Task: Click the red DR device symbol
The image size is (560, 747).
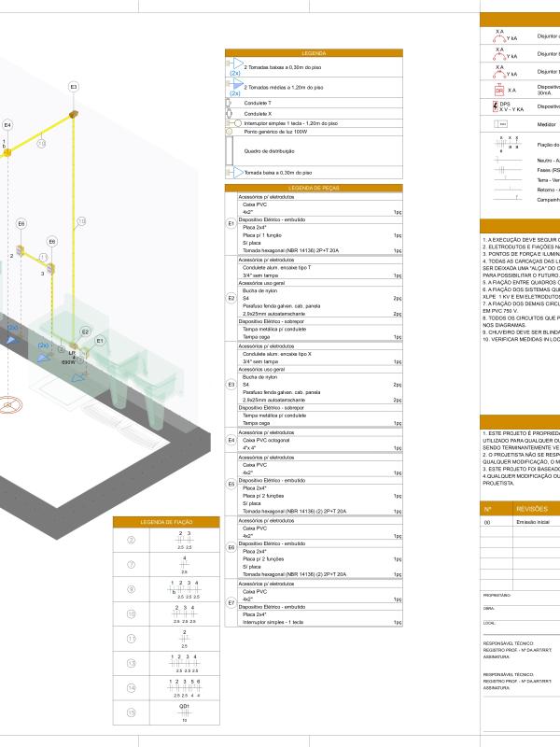Action: click(499, 90)
